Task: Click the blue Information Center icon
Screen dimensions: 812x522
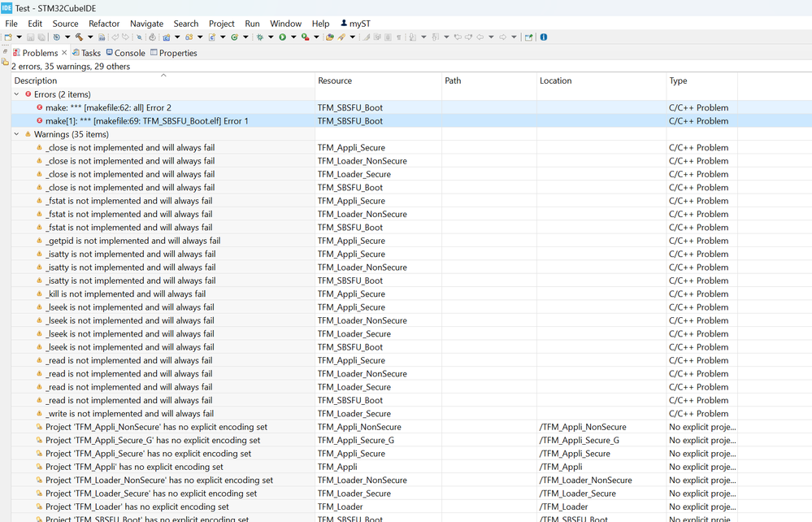Action: pyautogui.click(x=544, y=37)
